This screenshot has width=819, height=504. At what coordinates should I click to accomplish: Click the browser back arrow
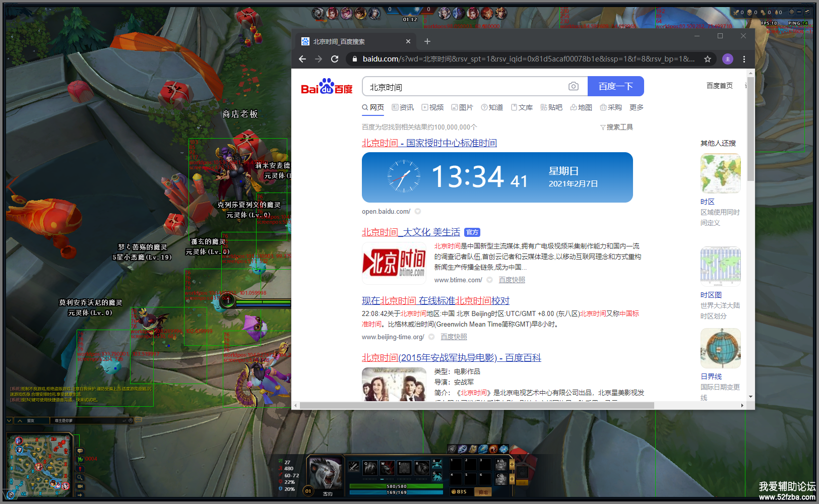coord(302,59)
